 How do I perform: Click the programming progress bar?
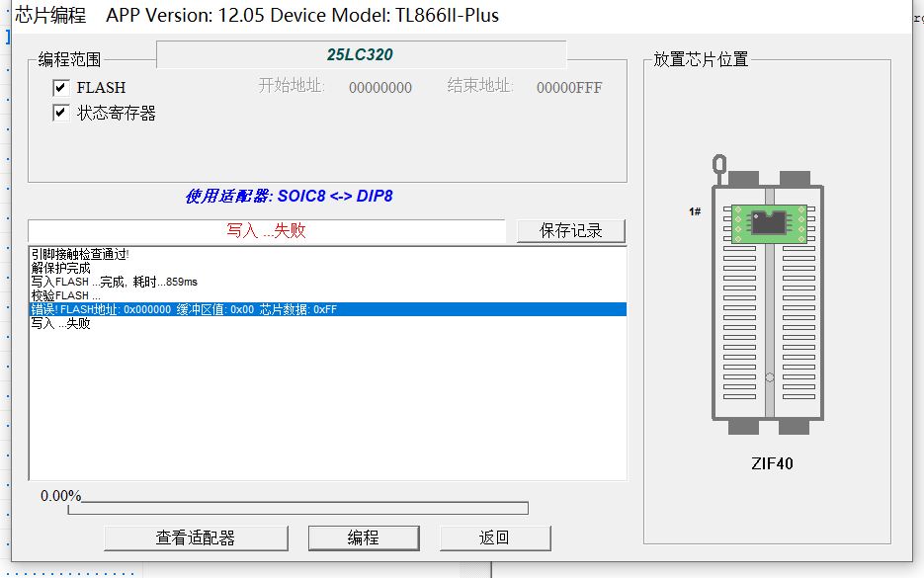[297, 509]
